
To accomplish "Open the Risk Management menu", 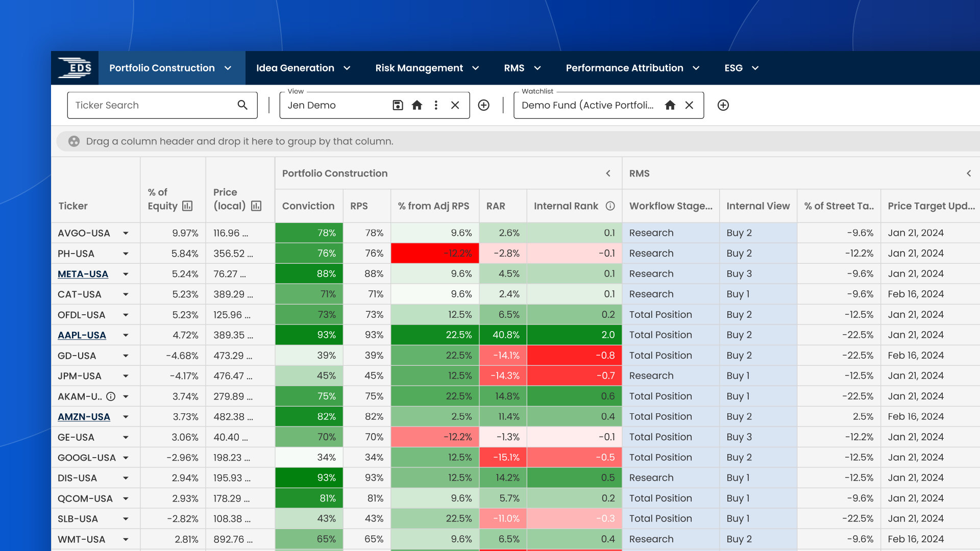I will (x=427, y=68).
